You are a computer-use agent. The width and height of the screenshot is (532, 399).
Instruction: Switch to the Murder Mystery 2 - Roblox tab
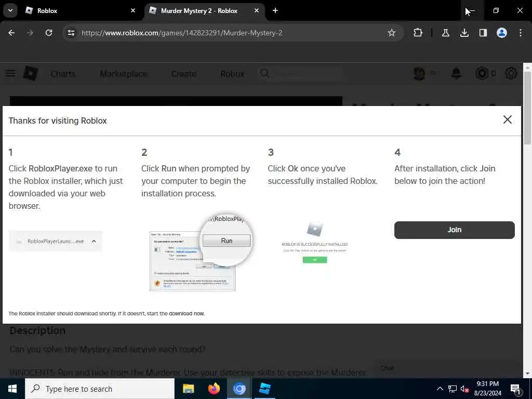click(205, 10)
